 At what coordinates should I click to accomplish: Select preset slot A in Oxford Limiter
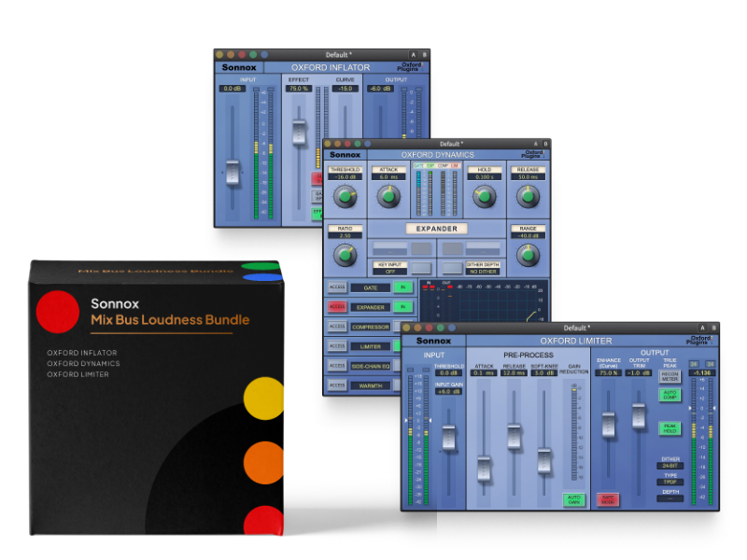[x=702, y=328]
